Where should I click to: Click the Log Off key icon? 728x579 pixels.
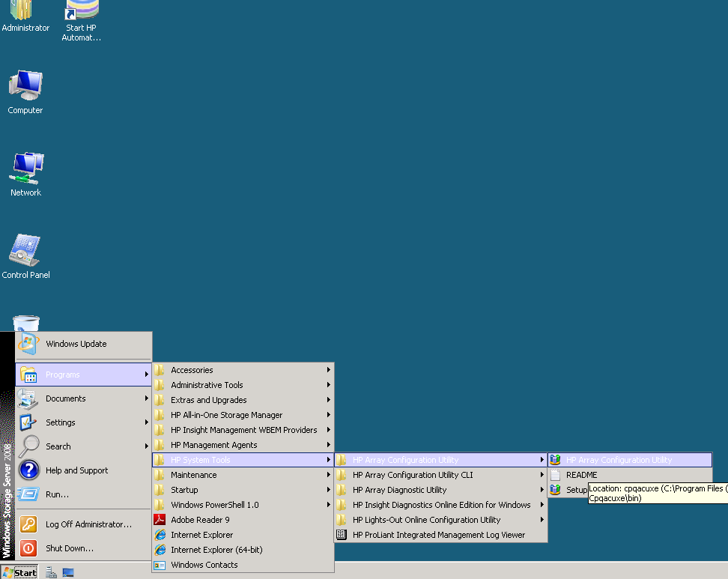pos(28,524)
